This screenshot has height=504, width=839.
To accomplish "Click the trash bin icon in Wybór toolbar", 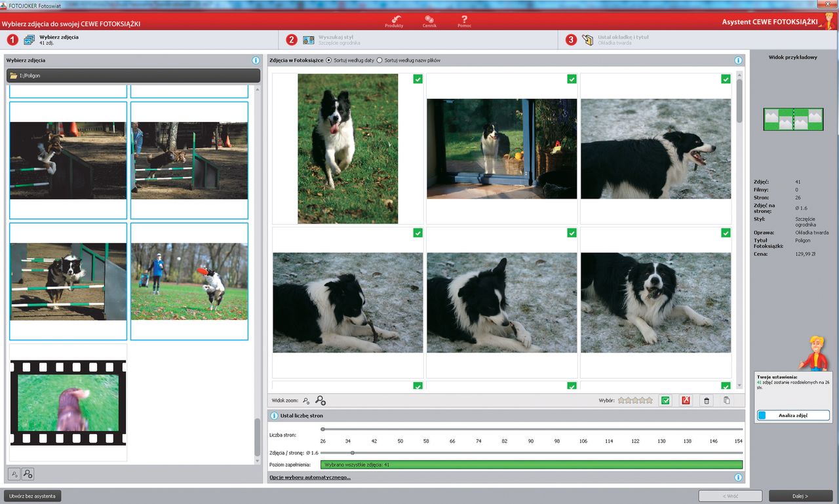I will click(706, 400).
